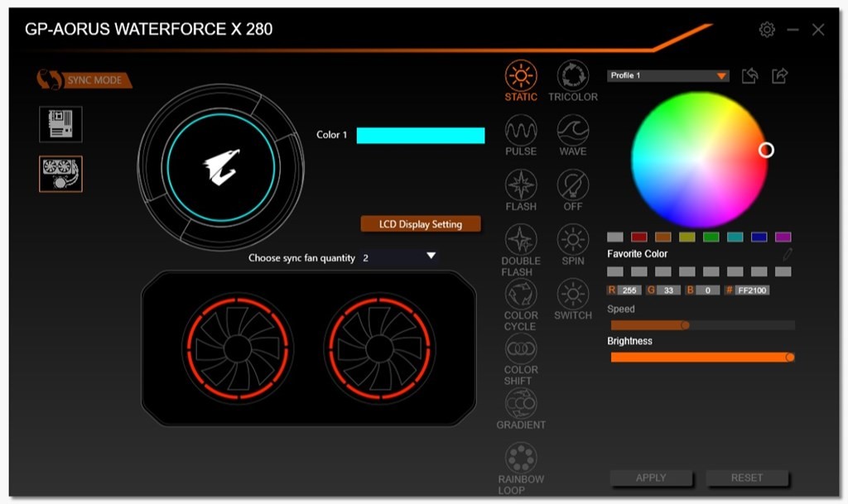Select the PULSE lighting effect

(x=521, y=130)
